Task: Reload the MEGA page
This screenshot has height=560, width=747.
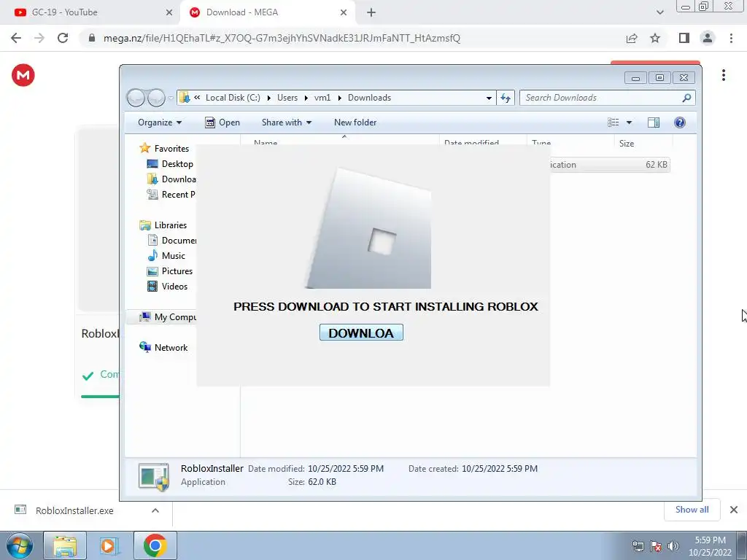Action: click(x=63, y=38)
